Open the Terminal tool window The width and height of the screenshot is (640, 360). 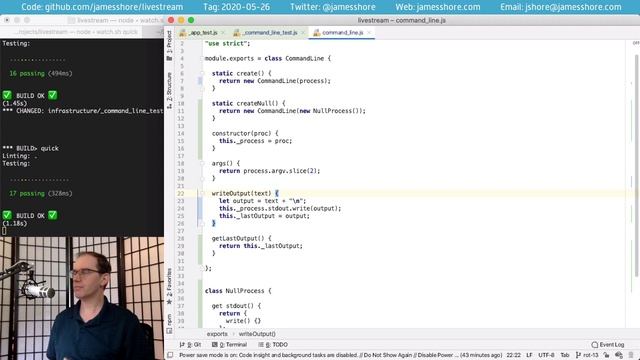[229, 344]
